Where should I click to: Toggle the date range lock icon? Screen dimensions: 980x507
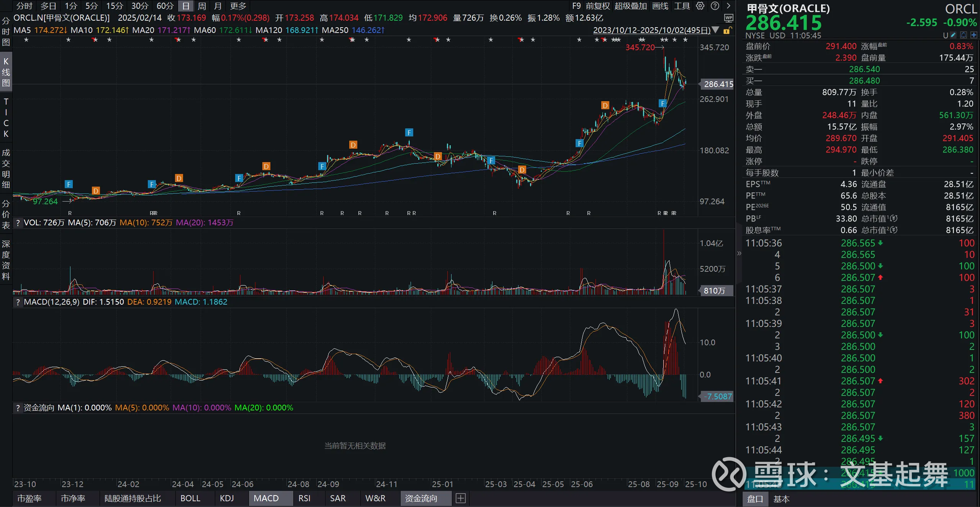(x=726, y=30)
